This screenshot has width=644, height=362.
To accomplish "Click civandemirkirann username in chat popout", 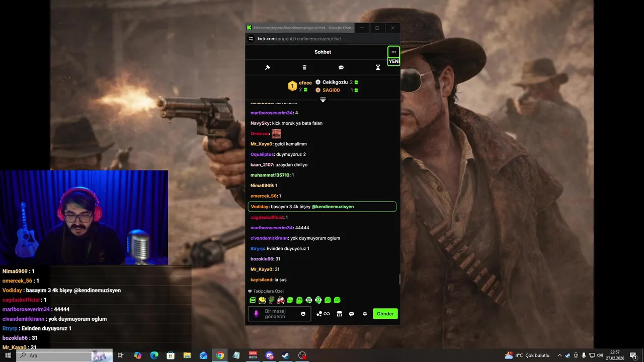I will 269,238.
